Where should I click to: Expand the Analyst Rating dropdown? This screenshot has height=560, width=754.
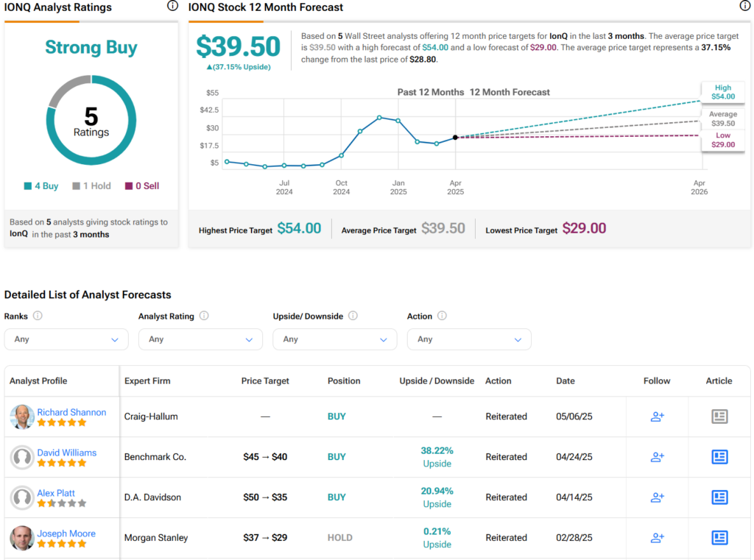200,339
